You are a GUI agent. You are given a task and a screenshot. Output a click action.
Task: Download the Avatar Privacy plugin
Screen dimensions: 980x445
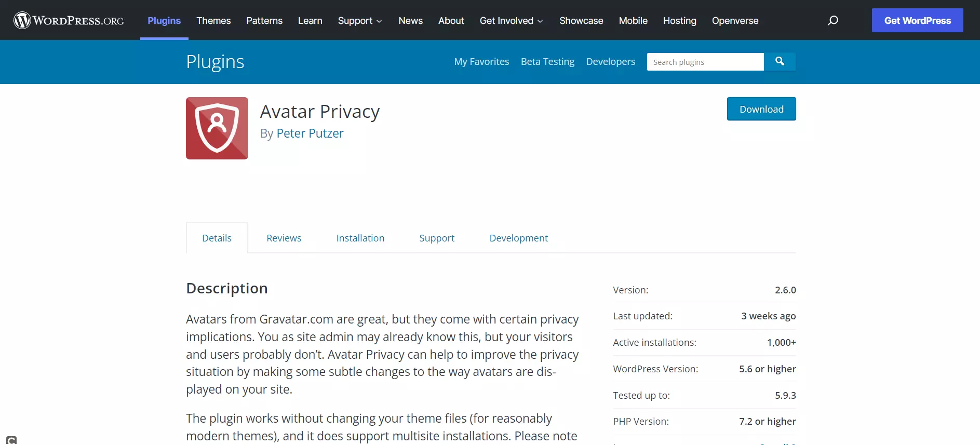761,109
